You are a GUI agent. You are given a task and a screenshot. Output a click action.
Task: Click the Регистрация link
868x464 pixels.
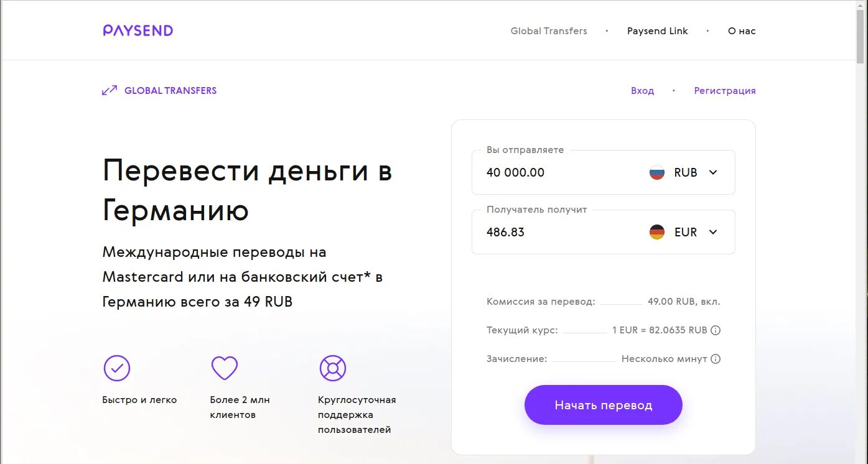[725, 91]
